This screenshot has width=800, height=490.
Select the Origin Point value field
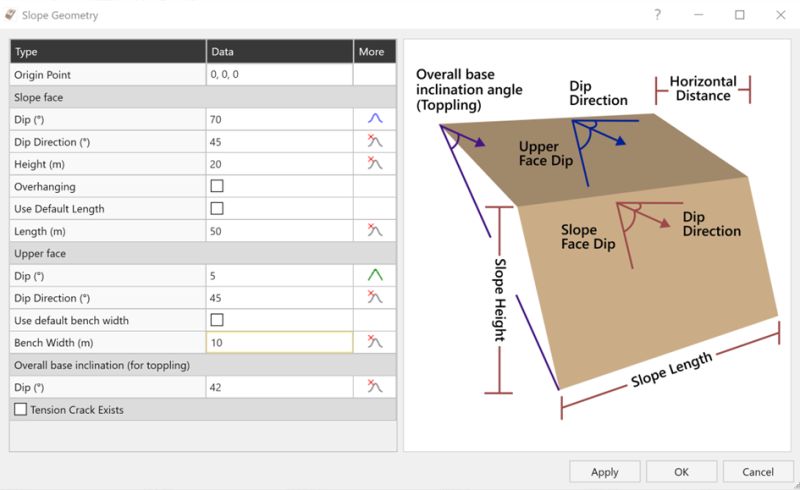pyautogui.click(x=280, y=75)
